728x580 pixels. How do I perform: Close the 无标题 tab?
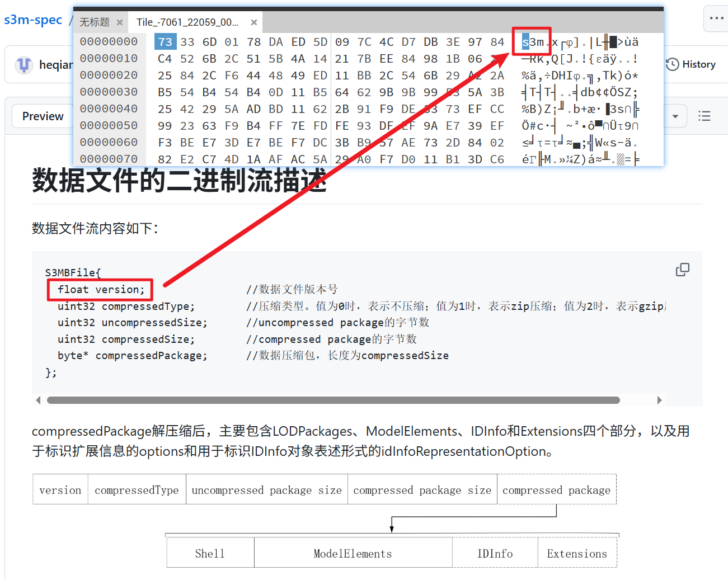pyautogui.click(x=120, y=22)
